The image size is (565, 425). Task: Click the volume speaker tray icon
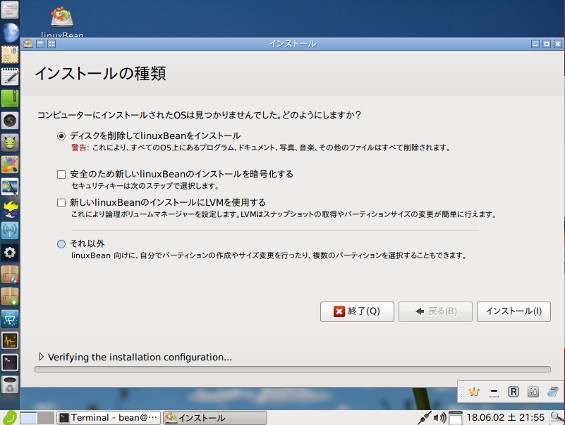[x=440, y=418]
